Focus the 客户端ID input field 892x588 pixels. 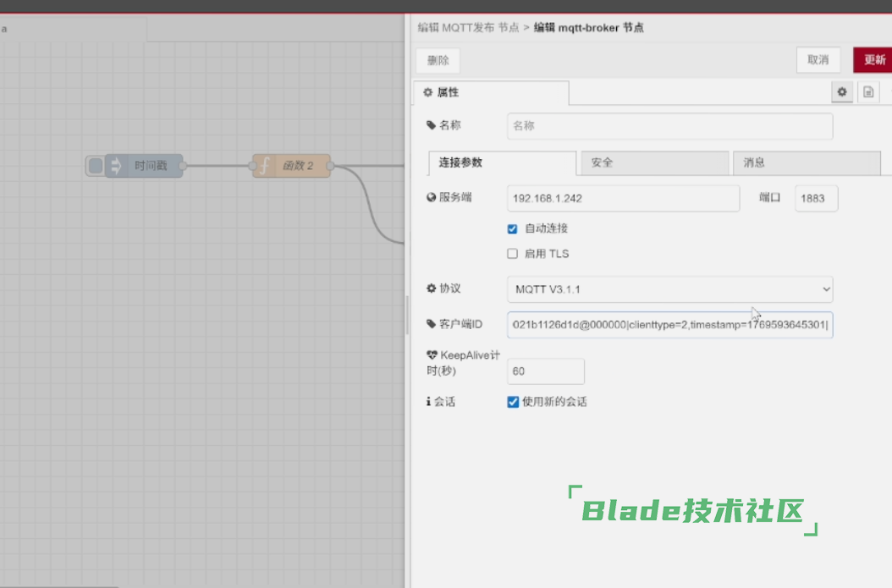tap(669, 325)
